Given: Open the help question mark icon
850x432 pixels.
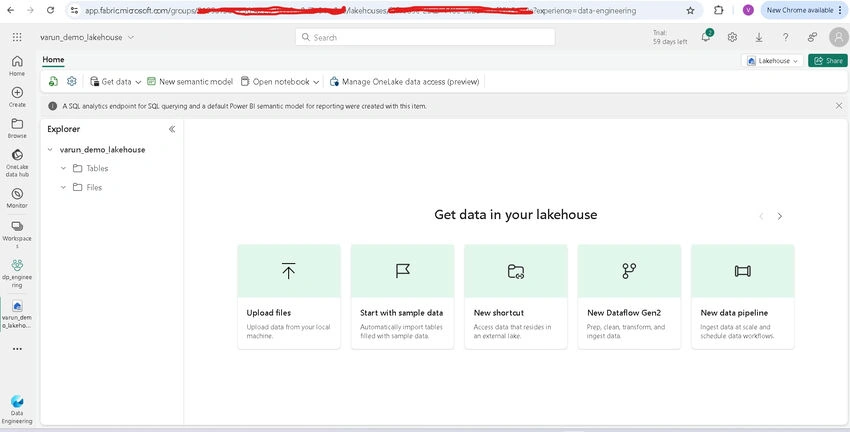Looking at the screenshot, I should tap(785, 37).
